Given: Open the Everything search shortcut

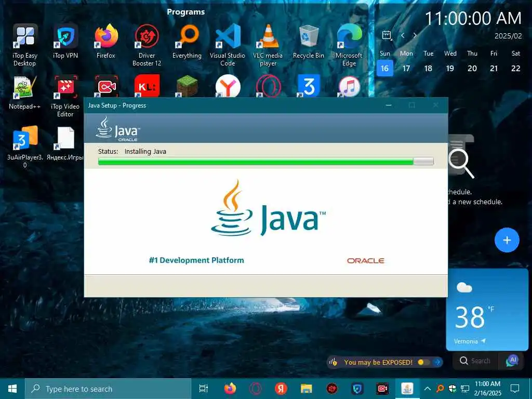Looking at the screenshot, I should (x=187, y=41).
